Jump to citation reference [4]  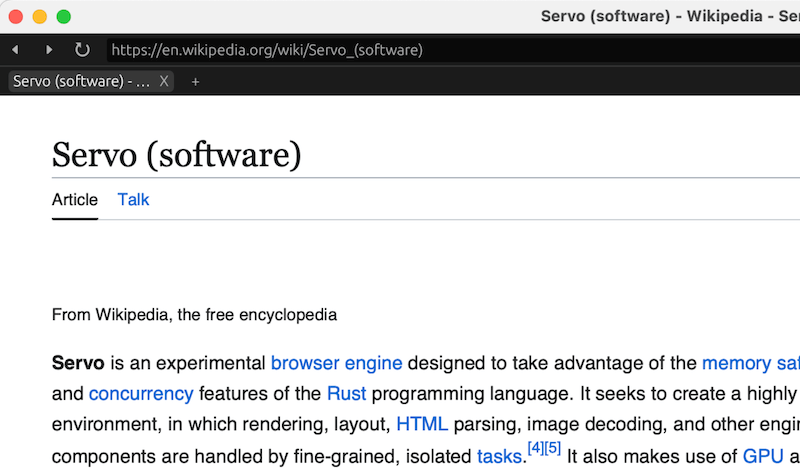[534, 448]
